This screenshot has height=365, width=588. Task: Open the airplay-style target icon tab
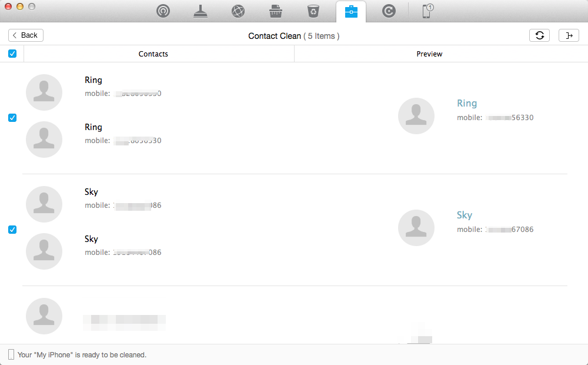coord(163,11)
